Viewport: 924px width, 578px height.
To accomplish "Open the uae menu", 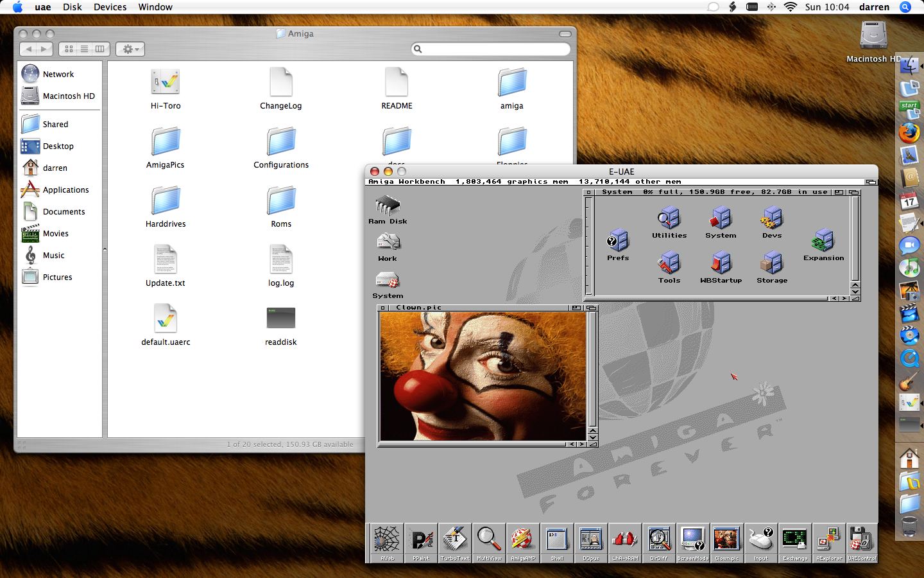I will pyautogui.click(x=43, y=7).
